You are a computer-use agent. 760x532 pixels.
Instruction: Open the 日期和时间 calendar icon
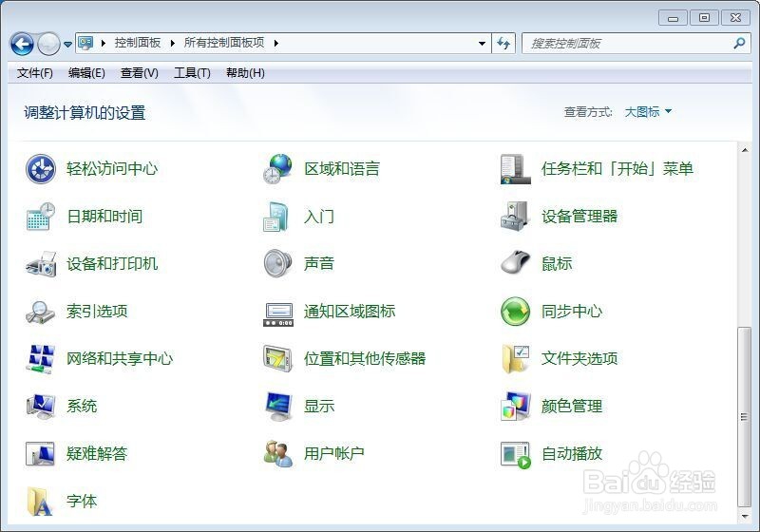click(41, 216)
